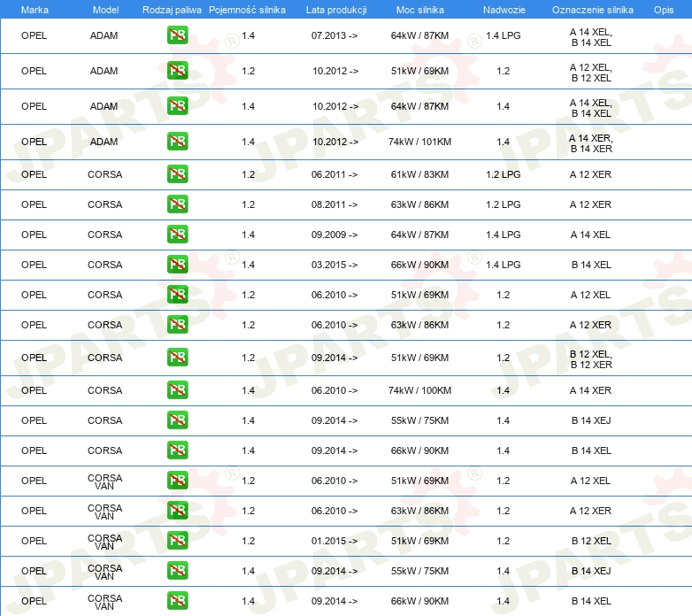Select the power cell 74kW / 101KM

coord(419,142)
